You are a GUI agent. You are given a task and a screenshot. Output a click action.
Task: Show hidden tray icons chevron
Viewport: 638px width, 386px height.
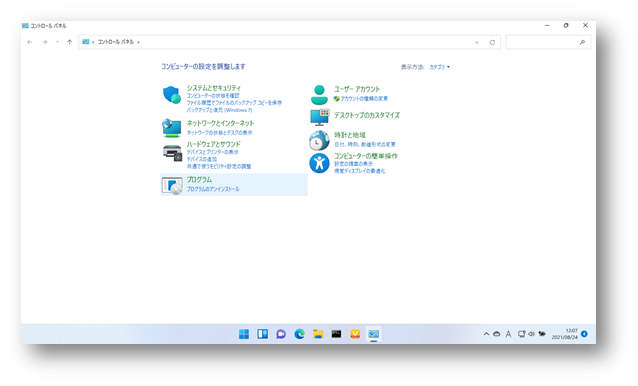[486, 334]
